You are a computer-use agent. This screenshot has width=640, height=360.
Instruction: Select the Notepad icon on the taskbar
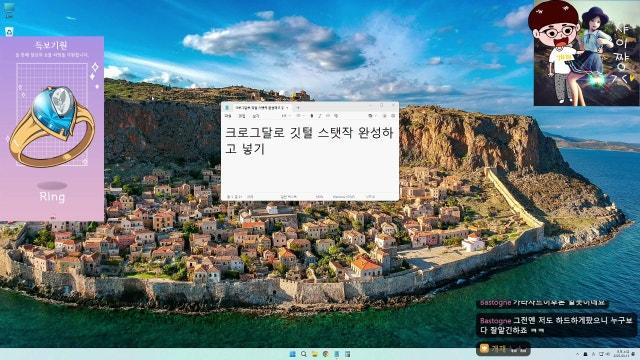337,354
